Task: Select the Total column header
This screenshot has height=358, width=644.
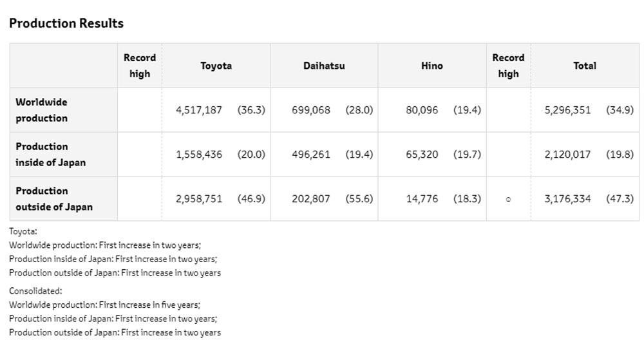Action: pos(585,66)
